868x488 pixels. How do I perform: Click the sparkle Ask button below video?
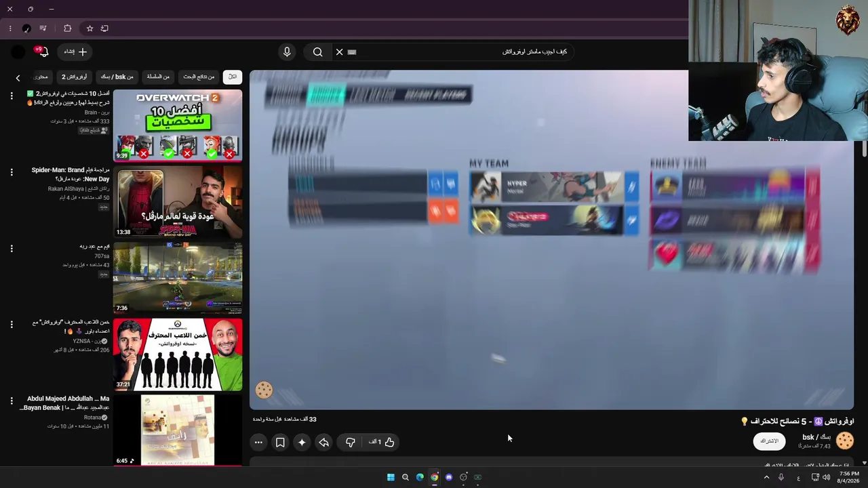(x=302, y=442)
